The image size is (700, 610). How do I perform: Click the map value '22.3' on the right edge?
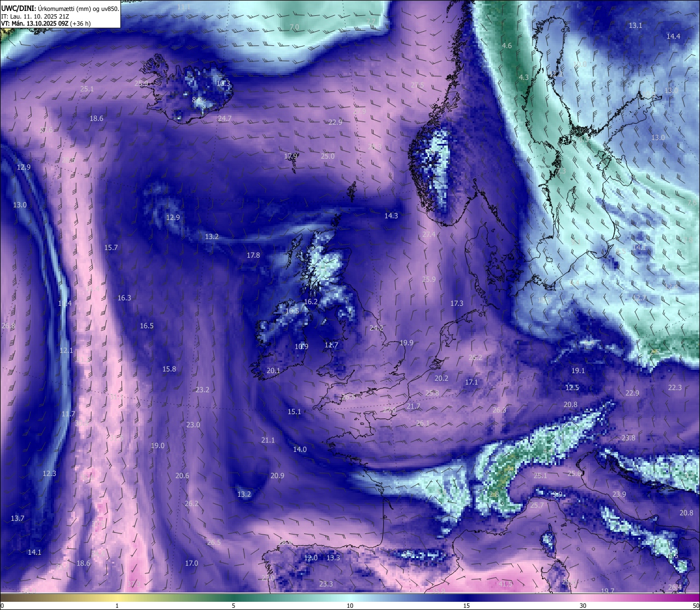(x=675, y=387)
